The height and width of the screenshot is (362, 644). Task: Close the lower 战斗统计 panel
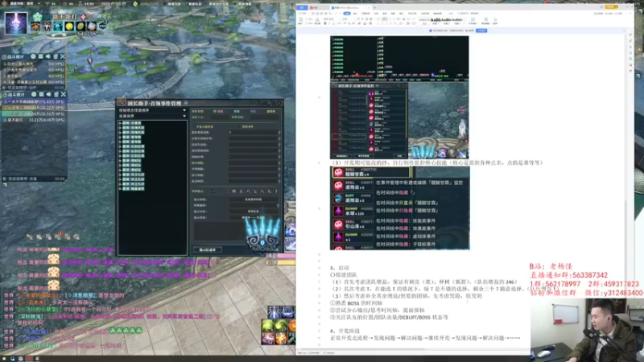tap(63, 94)
